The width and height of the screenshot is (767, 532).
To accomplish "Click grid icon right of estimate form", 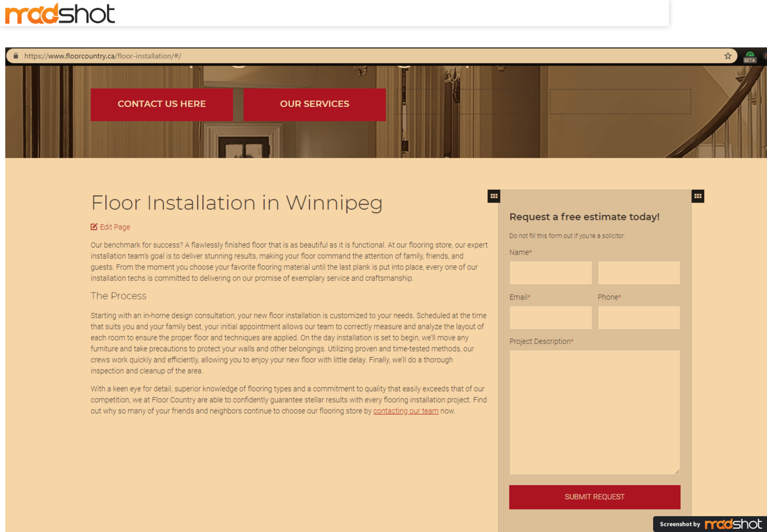I will click(x=698, y=196).
